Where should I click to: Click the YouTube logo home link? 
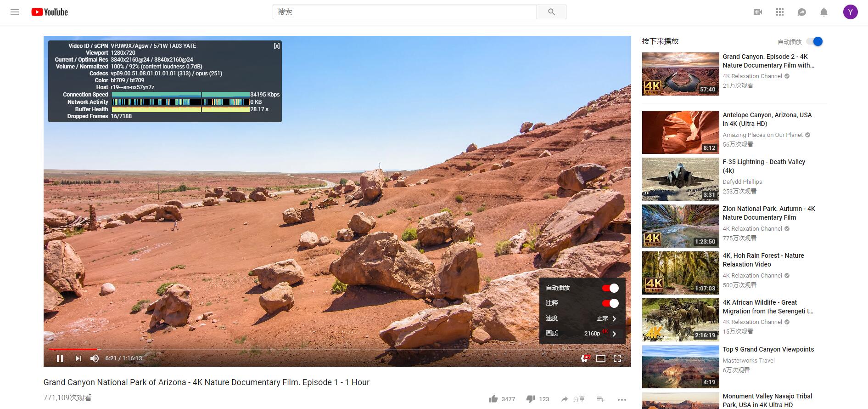(x=50, y=12)
